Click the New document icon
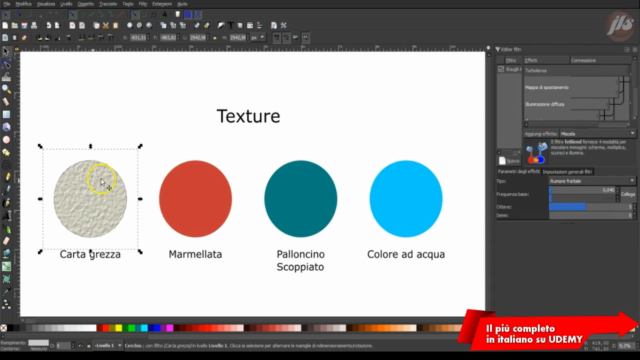Viewport: 640px width, 360px height. pos(5,25)
